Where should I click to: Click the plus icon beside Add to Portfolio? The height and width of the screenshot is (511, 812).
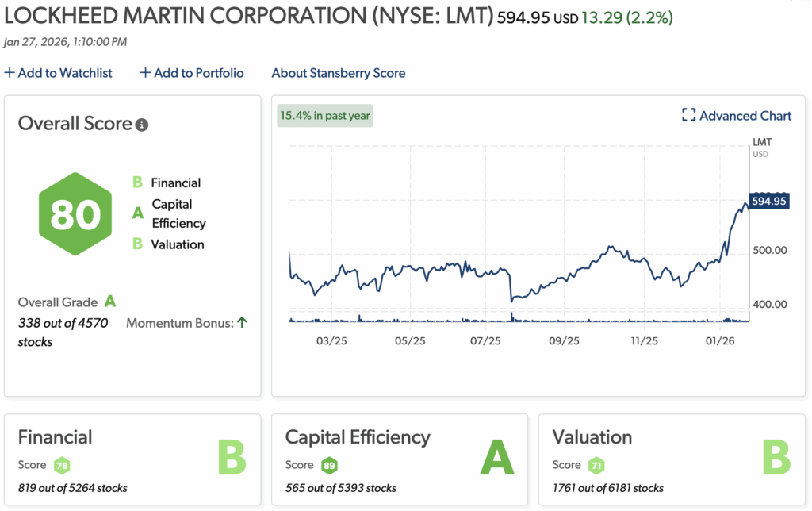tap(144, 72)
